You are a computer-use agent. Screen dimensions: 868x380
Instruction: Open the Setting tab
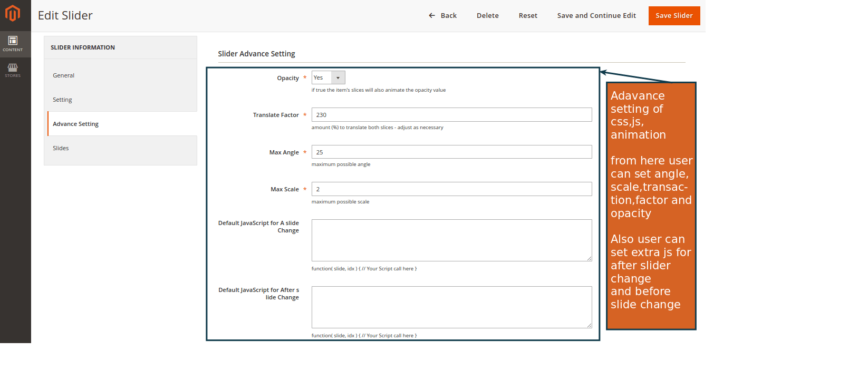tap(62, 100)
